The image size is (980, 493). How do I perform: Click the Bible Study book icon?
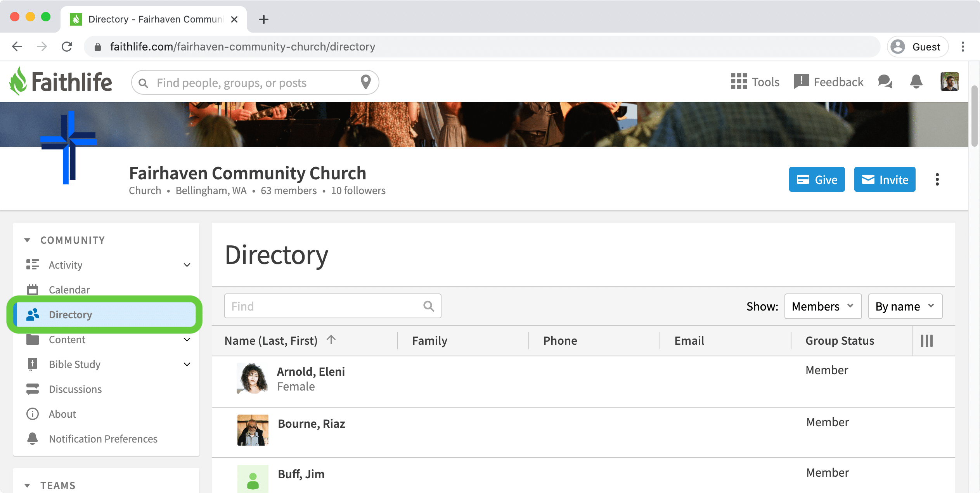tap(33, 364)
